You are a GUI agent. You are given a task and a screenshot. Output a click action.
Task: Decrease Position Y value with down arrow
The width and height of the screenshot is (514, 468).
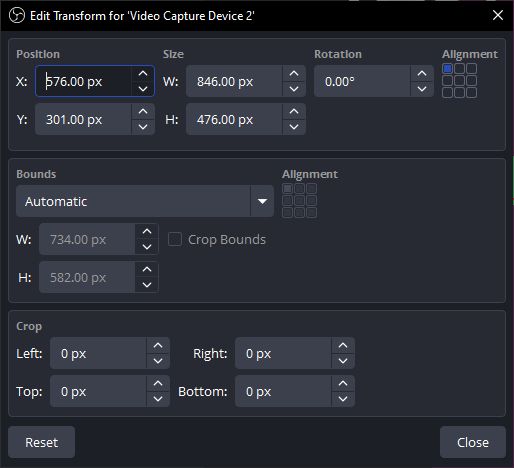[143, 127]
